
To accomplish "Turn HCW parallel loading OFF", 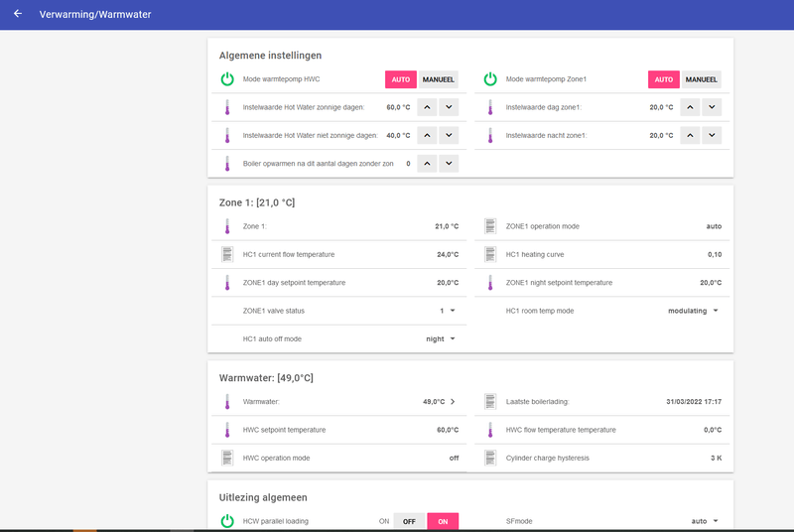I will point(409,521).
